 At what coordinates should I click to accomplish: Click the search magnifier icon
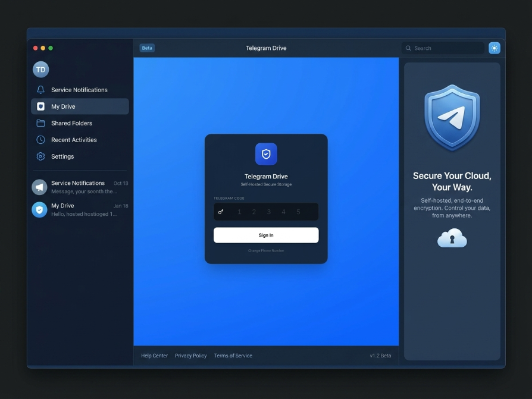(408, 48)
